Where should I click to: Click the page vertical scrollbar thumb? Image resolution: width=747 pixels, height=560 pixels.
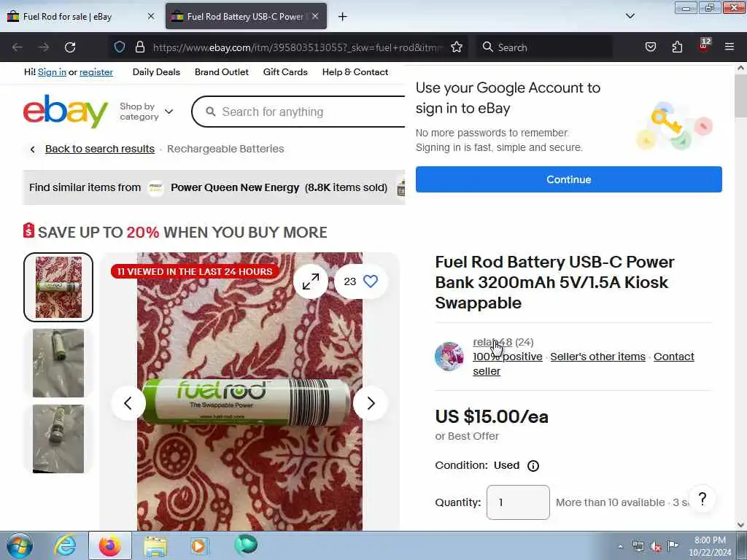pyautogui.click(x=740, y=96)
